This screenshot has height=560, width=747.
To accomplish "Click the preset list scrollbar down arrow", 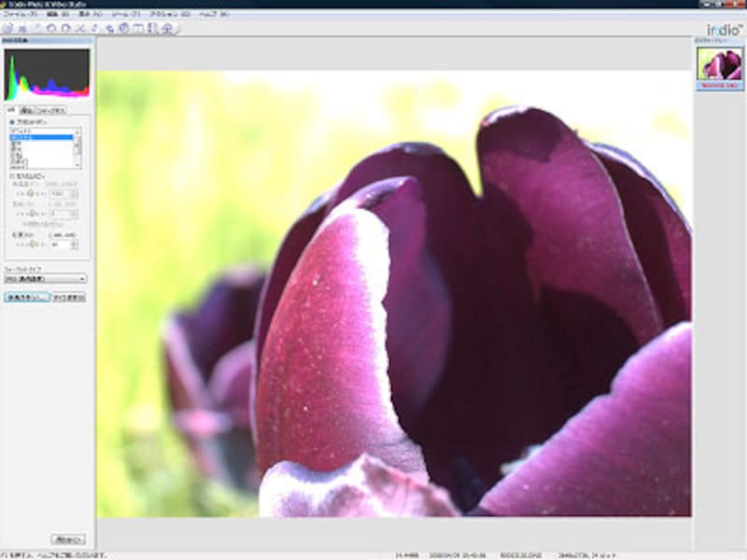I will 78,165.
